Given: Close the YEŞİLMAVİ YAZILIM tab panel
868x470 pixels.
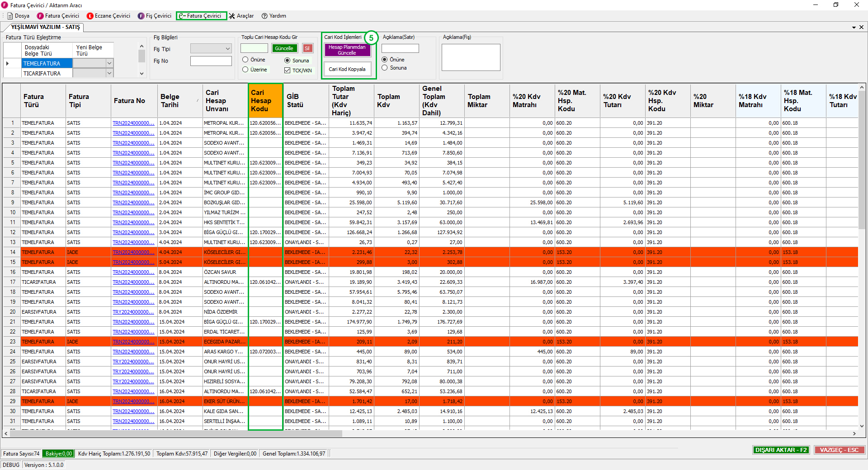Looking at the screenshot, I should tap(861, 27).
